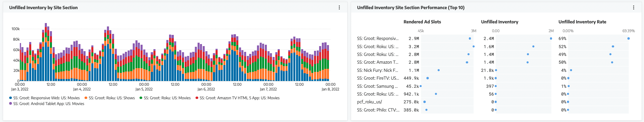The height and width of the screenshot is (122, 644).
Task: Click the Jan 8, 2022 x-axis label
Action: click(x=330, y=89)
